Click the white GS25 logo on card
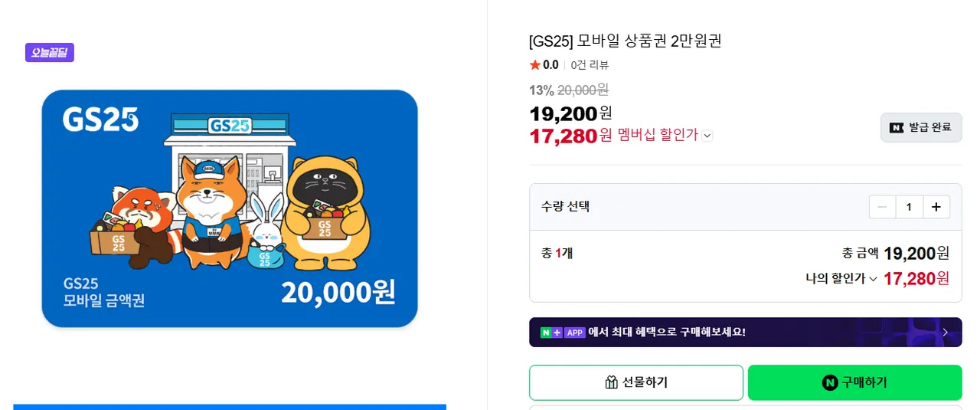This screenshot has height=410, width=980. 100,120
